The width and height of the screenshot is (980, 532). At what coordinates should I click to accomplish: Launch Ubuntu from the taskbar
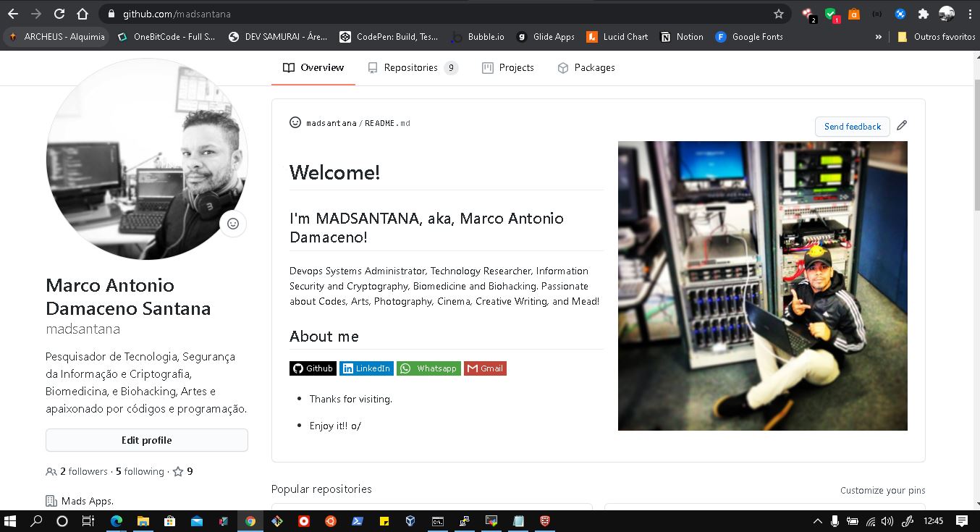(330, 520)
